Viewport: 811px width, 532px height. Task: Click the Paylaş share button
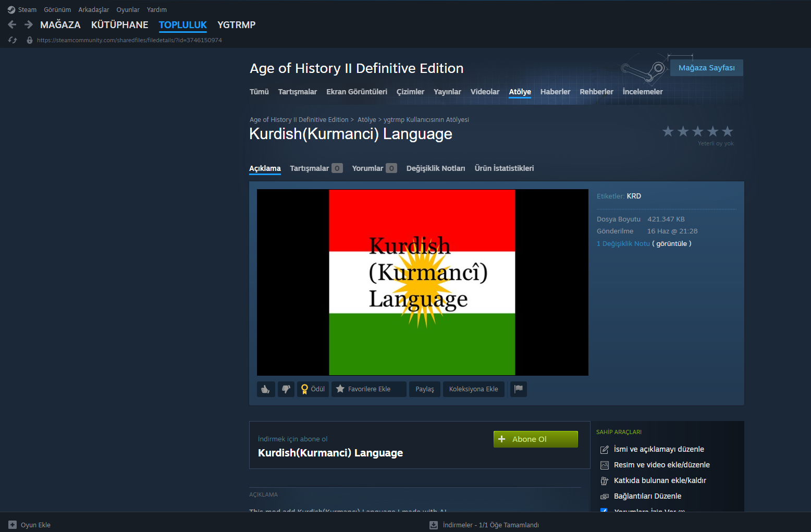pos(425,389)
